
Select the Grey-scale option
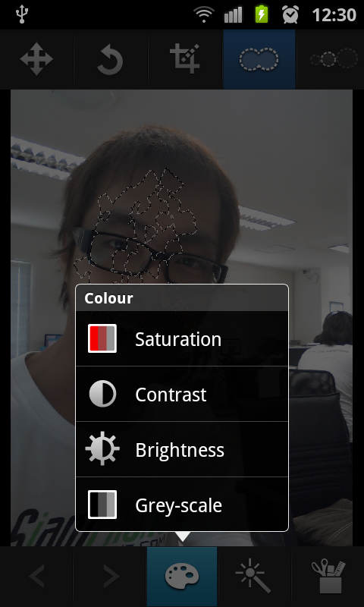click(x=182, y=505)
